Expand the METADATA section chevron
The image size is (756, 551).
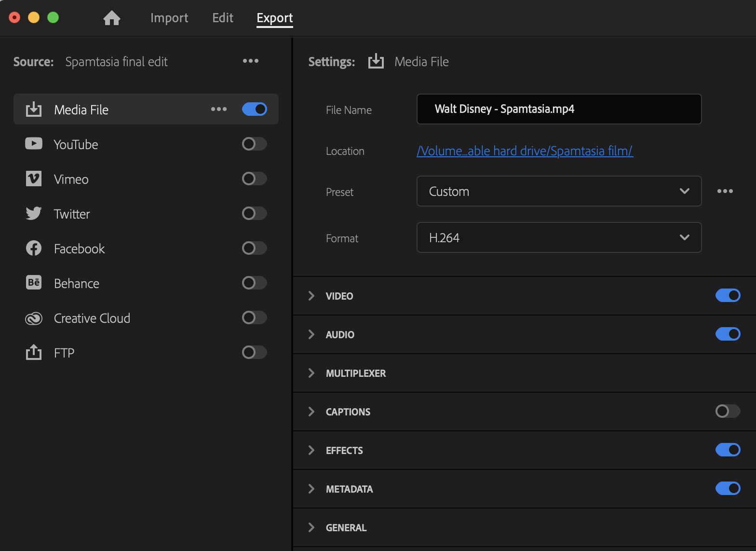point(311,489)
